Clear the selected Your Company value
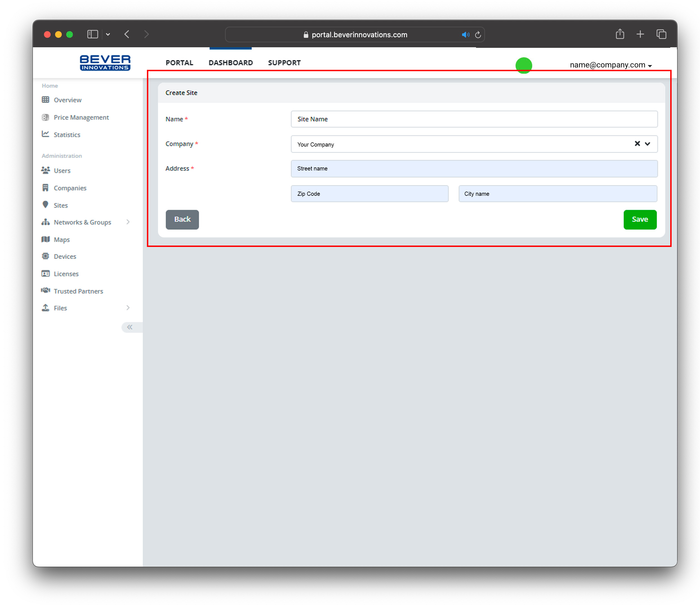Image resolution: width=700 pixels, height=609 pixels. point(637,144)
